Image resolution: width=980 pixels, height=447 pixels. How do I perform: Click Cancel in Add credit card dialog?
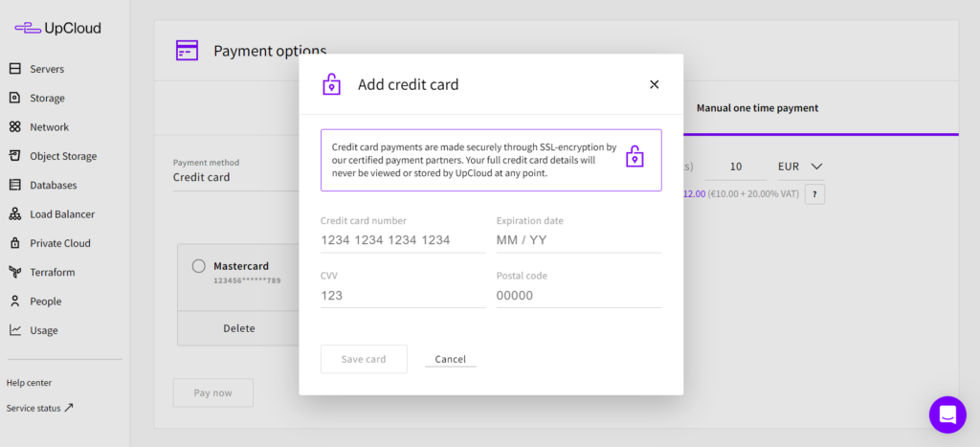(x=450, y=359)
